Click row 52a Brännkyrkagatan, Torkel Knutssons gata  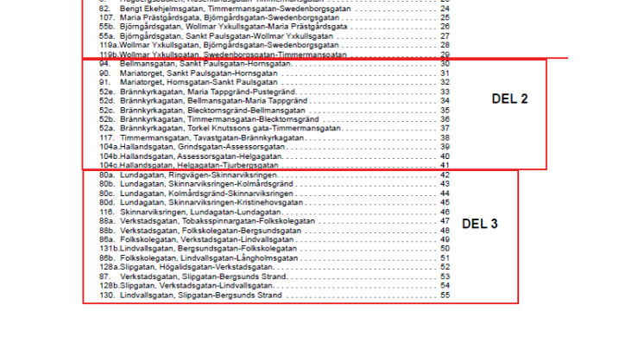coord(275,128)
